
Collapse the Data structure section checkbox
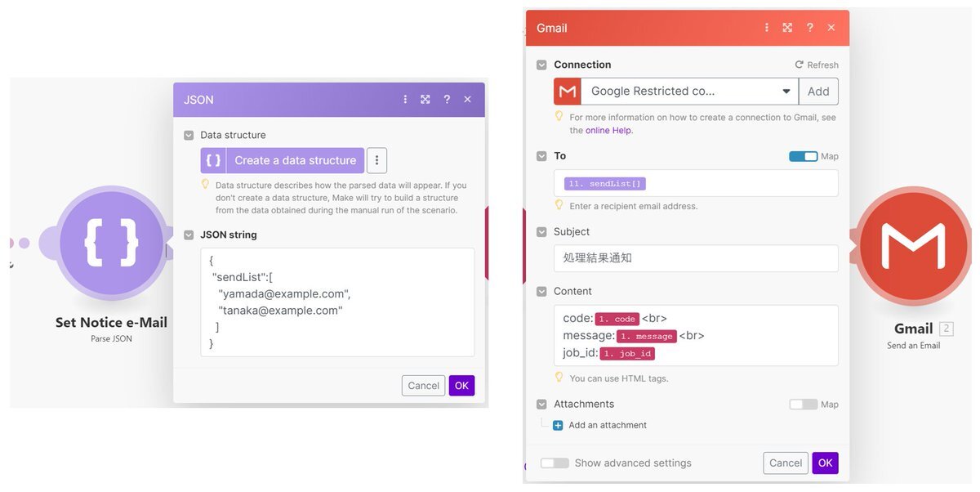point(189,136)
